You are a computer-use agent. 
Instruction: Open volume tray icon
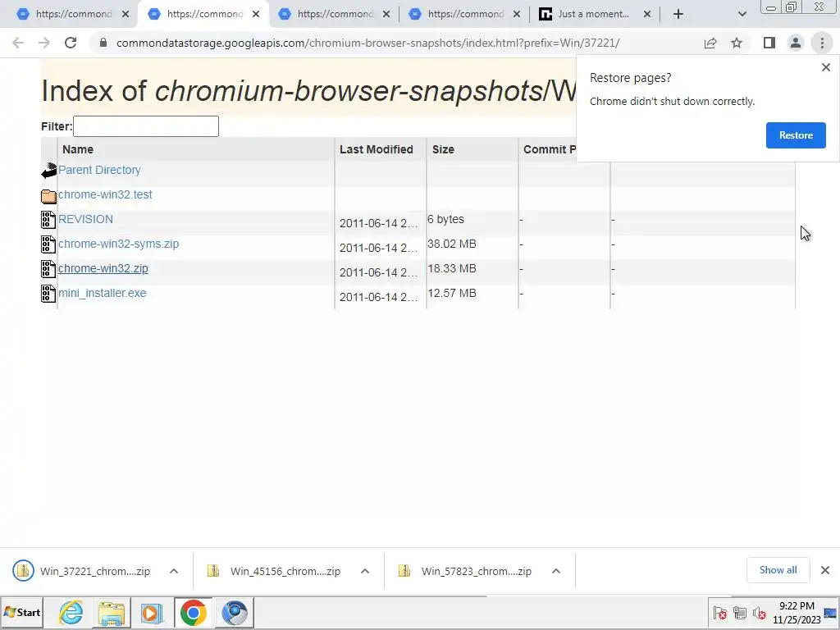pos(759,613)
